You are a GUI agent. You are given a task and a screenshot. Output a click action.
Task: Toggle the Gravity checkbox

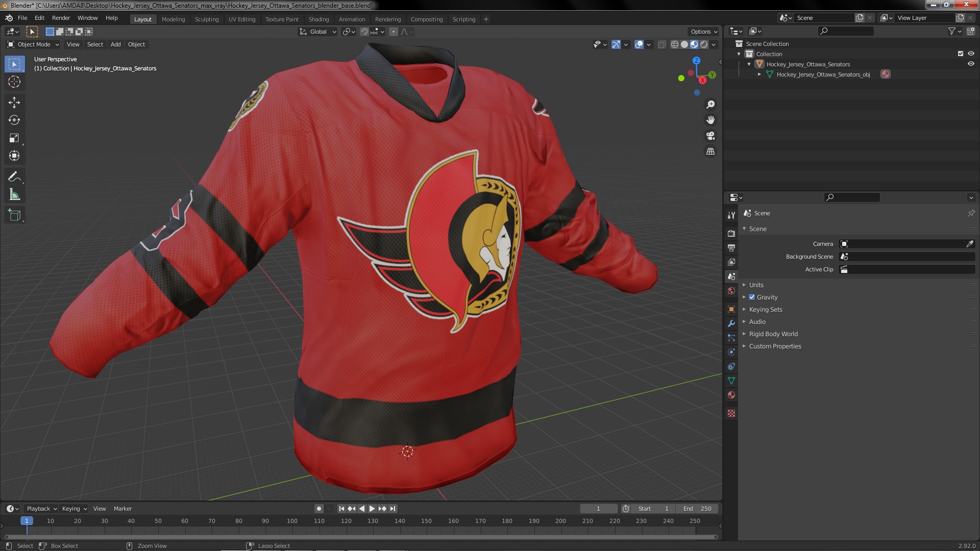coord(752,297)
